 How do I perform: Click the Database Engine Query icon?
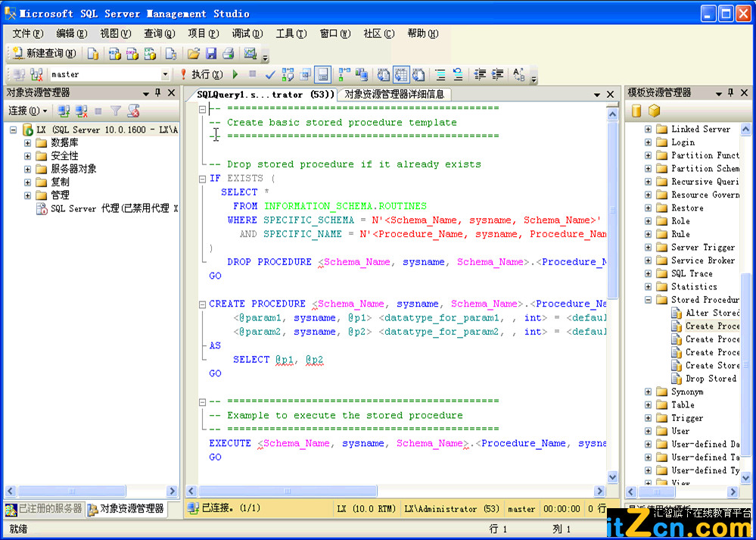coord(92,54)
